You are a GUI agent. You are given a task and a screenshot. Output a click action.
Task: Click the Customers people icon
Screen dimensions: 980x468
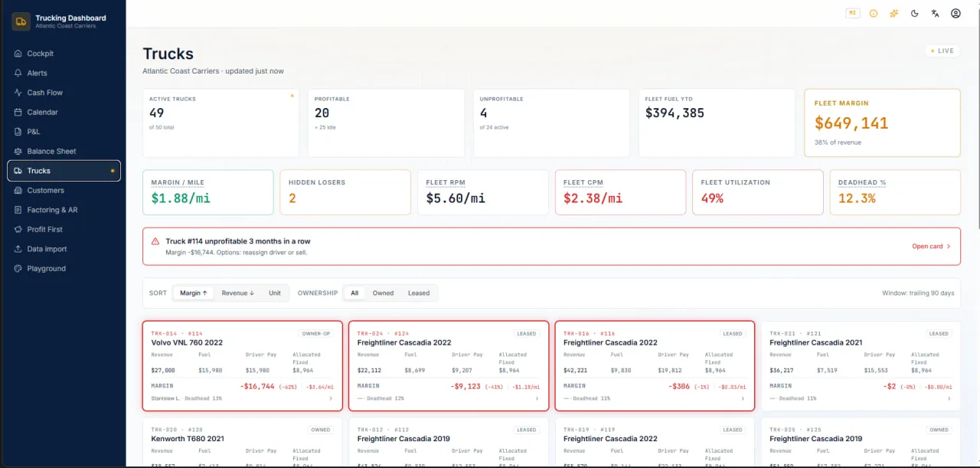(x=18, y=190)
